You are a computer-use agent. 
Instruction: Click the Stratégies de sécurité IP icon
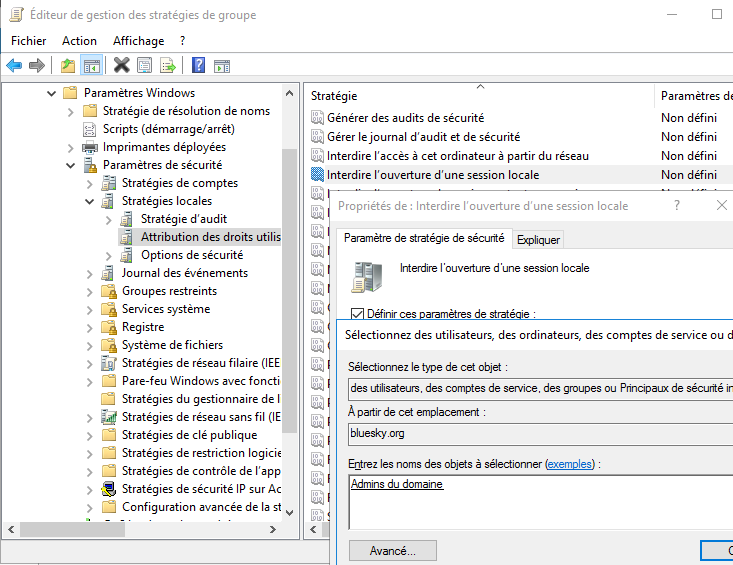tap(109, 489)
